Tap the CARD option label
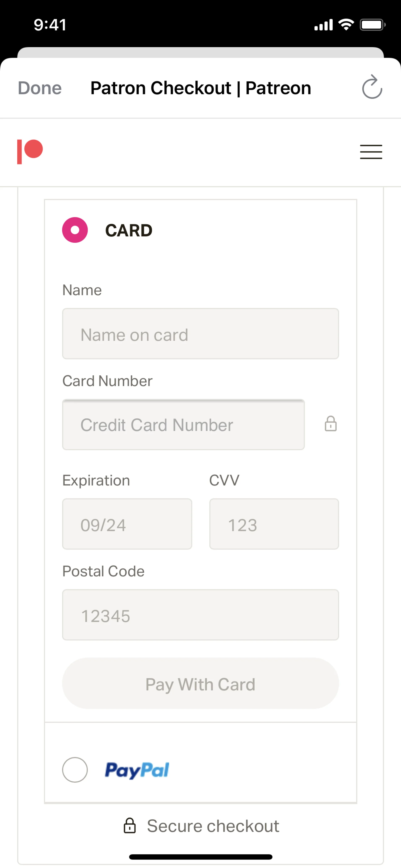This screenshot has width=401, height=868. pyautogui.click(x=129, y=231)
